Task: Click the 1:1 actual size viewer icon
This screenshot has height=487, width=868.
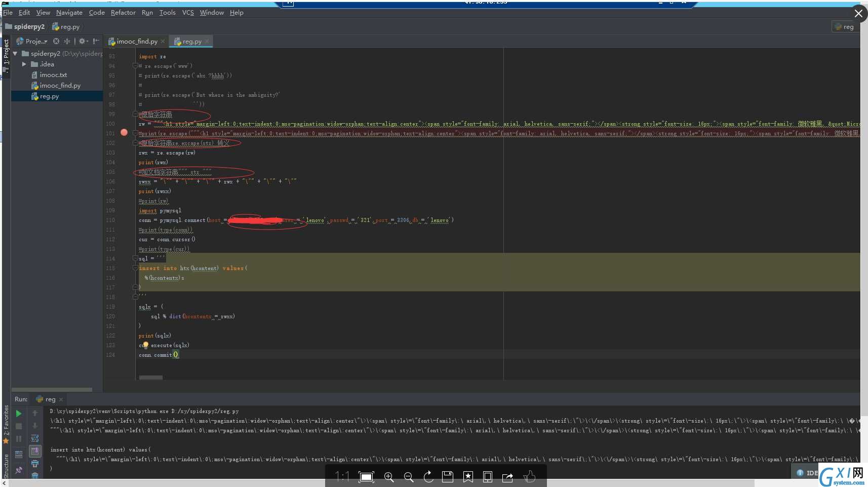Action: pos(342,477)
